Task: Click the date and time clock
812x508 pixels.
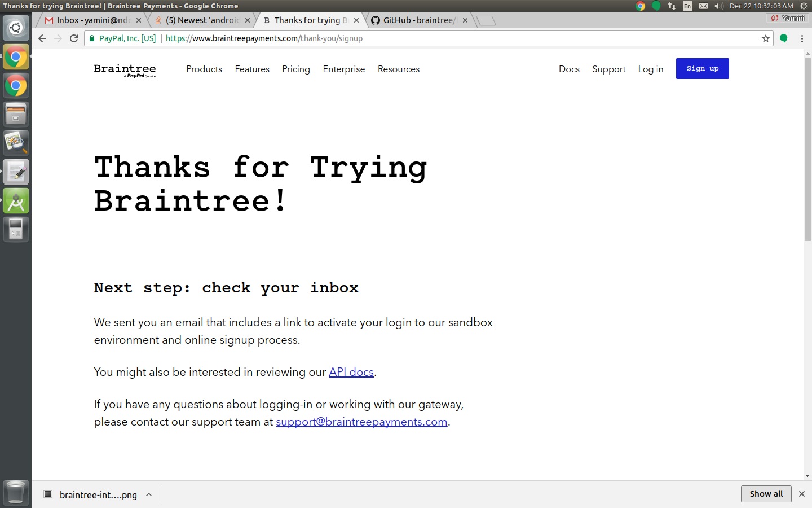Action: tap(761, 6)
